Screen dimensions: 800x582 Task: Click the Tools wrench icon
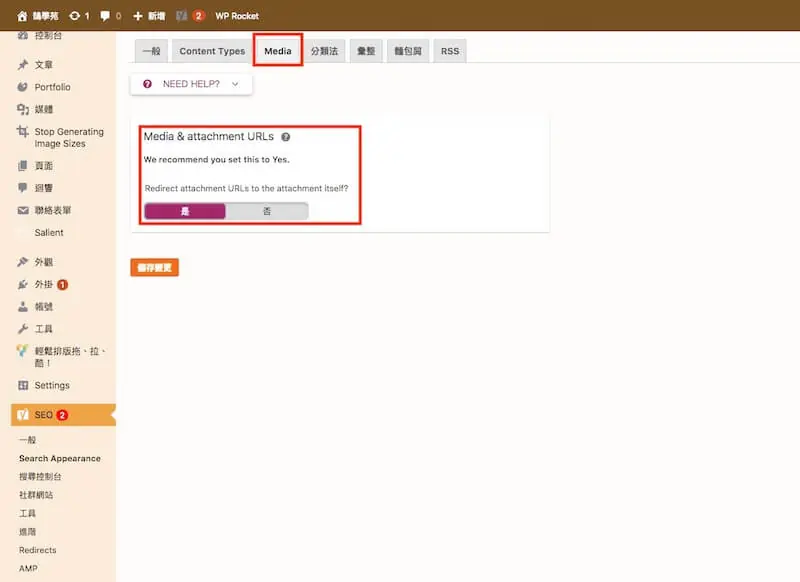pyautogui.click(x=23, y=329)
